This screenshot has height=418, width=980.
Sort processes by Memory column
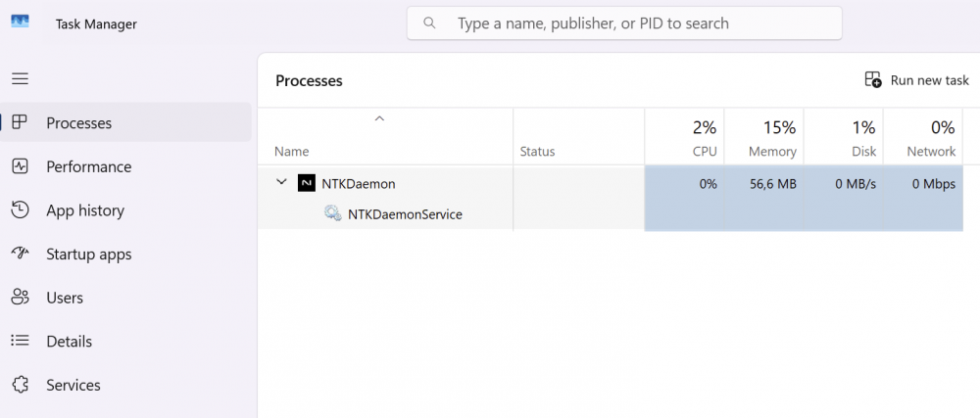[x=763, y=137]
